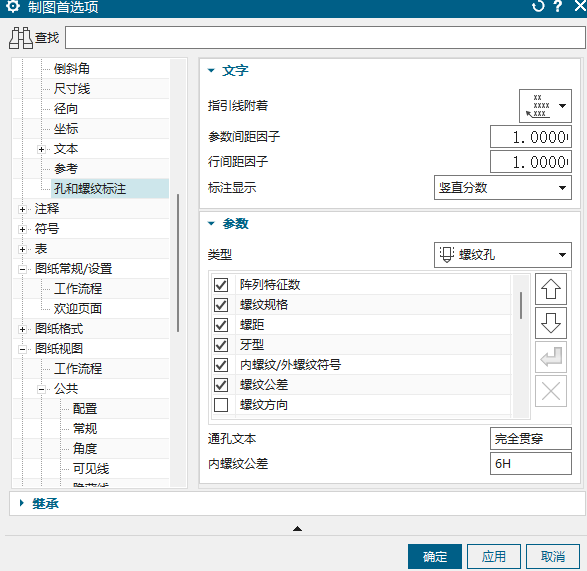This screenshot has width=587, height=571.
Task: Collapse the 文字 section
Action: [x=212, y=70]
